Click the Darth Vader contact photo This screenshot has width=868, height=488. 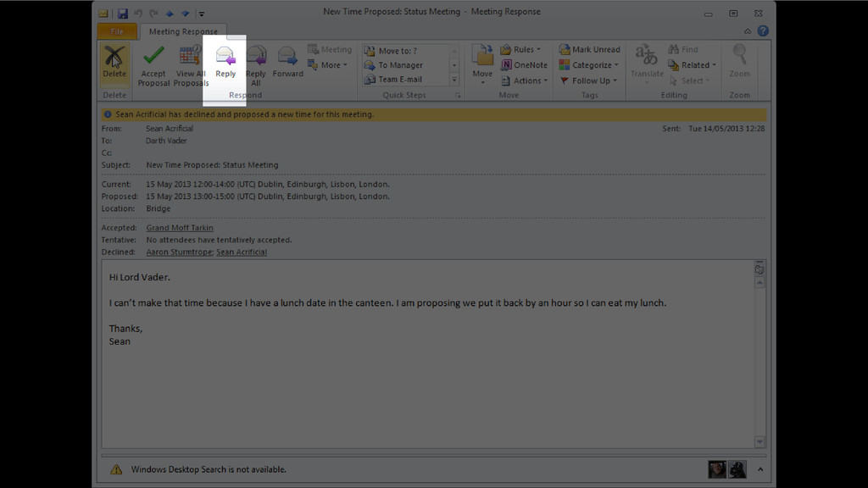point(737,469)
